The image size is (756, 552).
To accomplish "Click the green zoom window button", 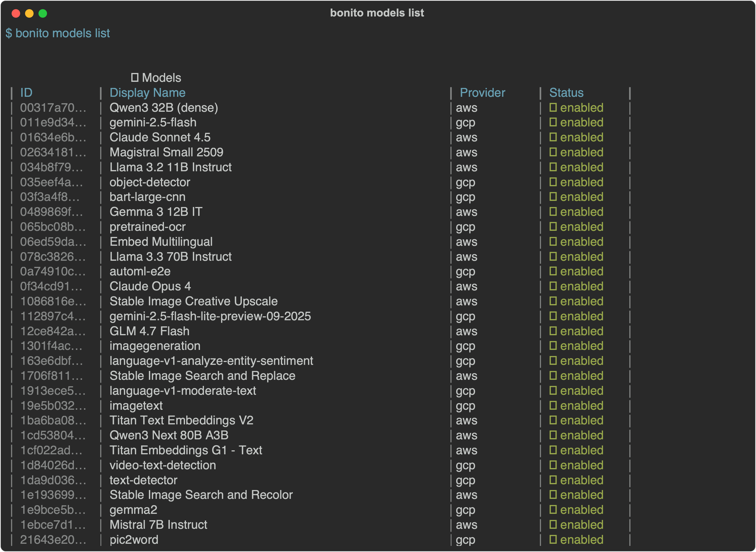I will click(43, 13).
